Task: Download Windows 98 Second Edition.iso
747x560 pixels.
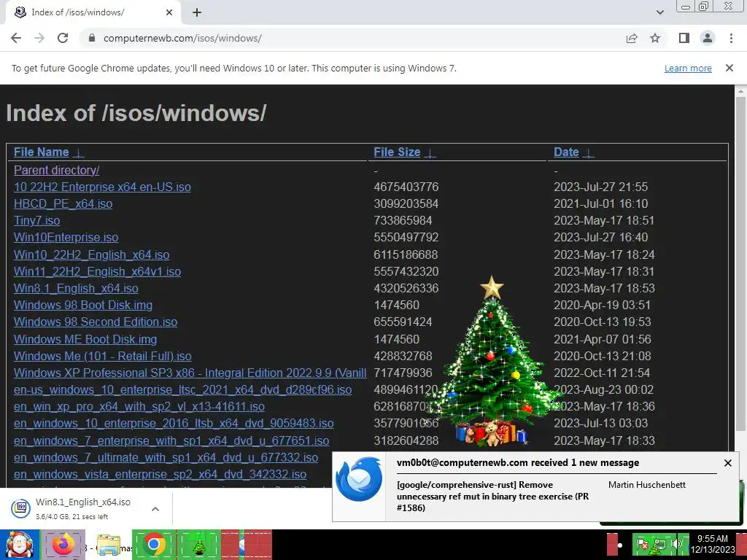Action: click(96, 322)
